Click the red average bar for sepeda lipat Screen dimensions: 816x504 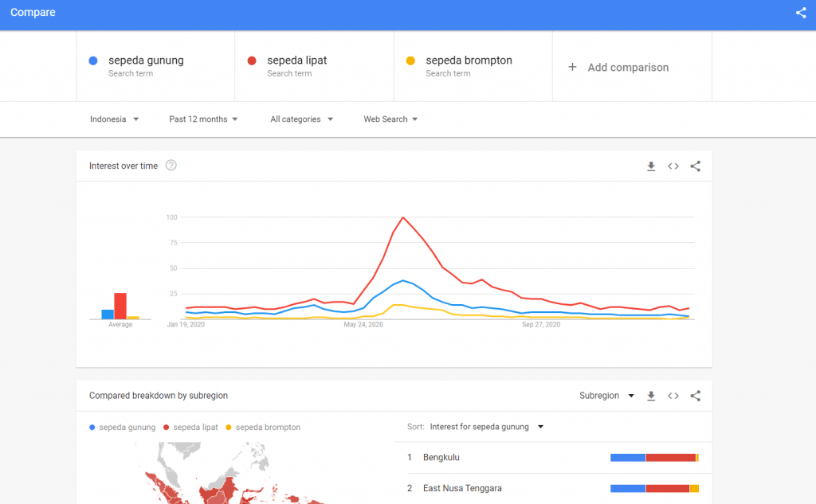coord(120,306)
